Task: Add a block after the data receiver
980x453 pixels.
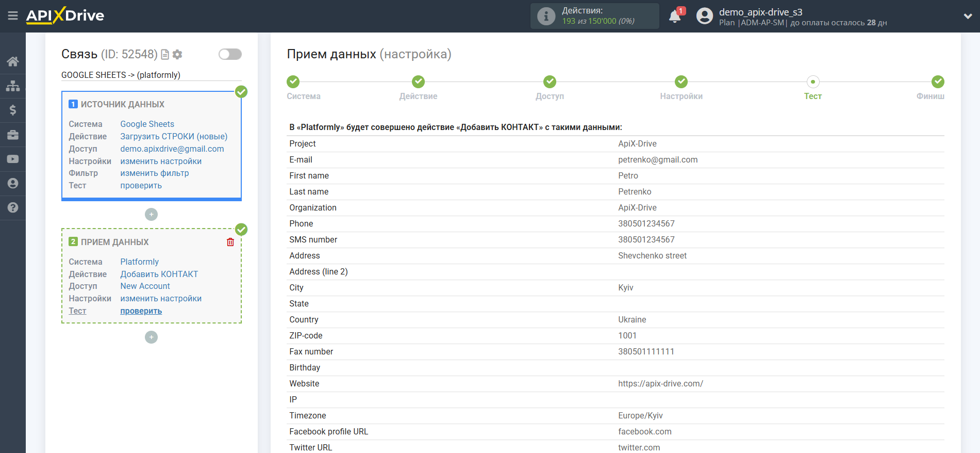Action: [151, 337]
